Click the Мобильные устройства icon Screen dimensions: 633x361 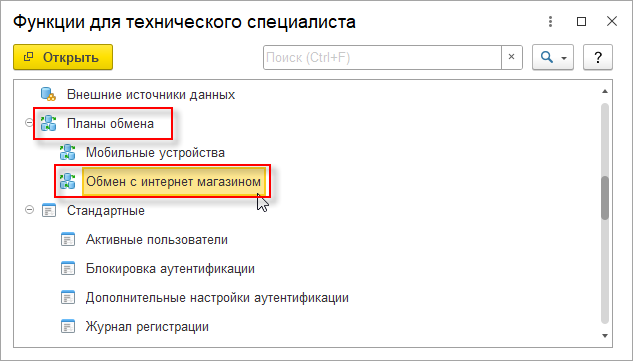[x=67, y=153]
